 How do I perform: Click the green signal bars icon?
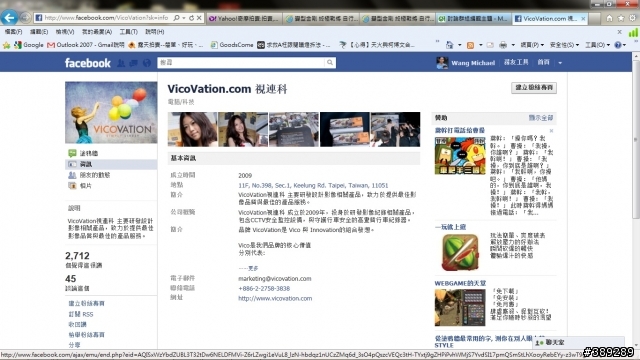pos(633,33)
